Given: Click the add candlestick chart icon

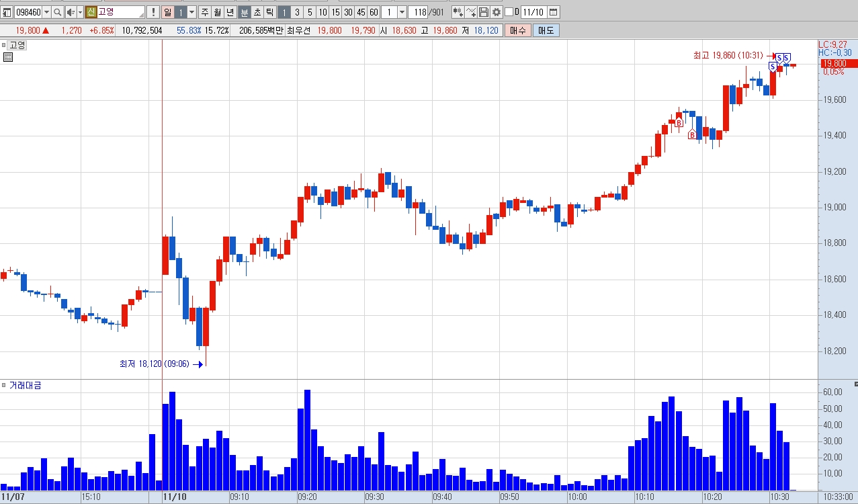Looking at the screenshot, I should [458, 12].
